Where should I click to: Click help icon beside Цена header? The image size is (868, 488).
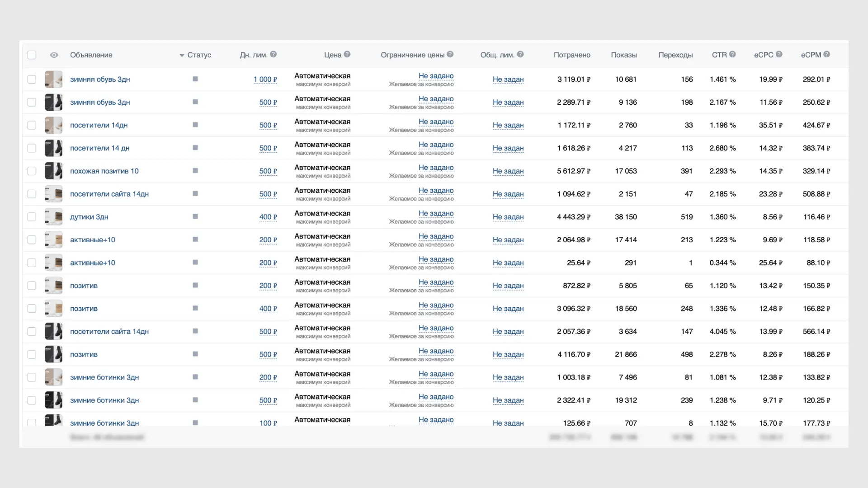pyautogui.click(x=347, y=54)
